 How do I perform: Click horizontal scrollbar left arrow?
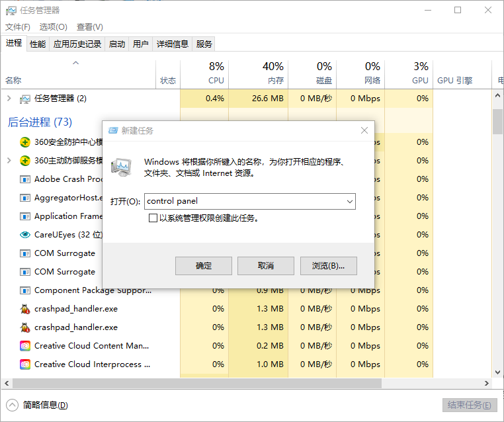[x=7, y=383]
